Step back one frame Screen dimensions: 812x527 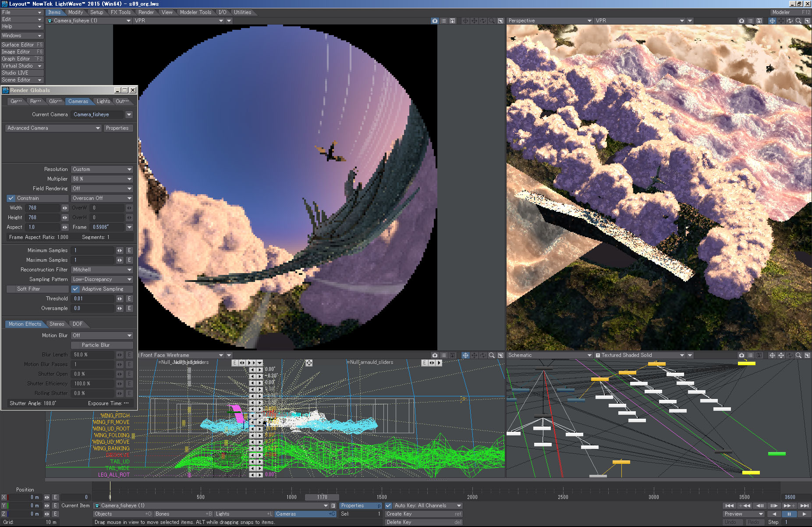pos(760,506)
